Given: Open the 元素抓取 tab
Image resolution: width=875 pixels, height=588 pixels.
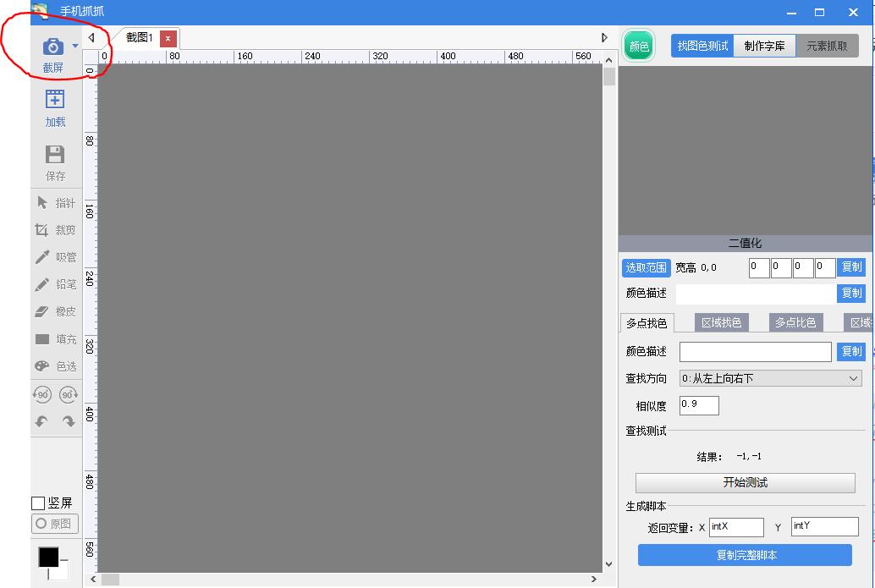Looking at the screenshot, I should [827, 46].
